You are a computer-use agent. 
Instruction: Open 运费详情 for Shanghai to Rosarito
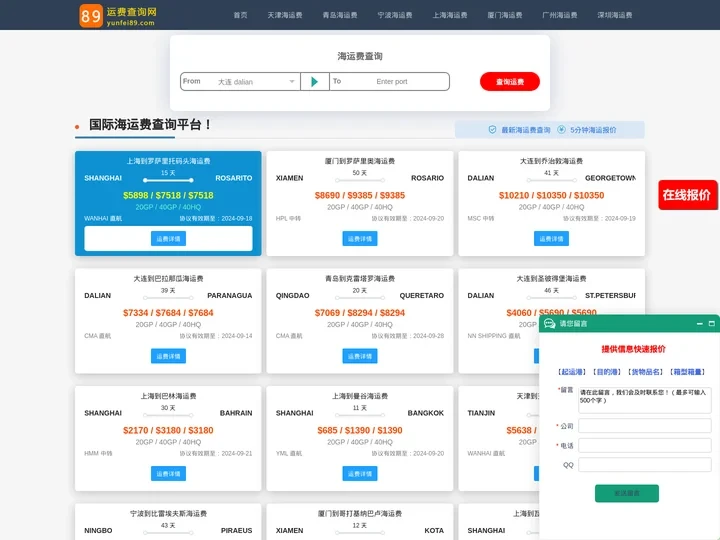[168, 239]
